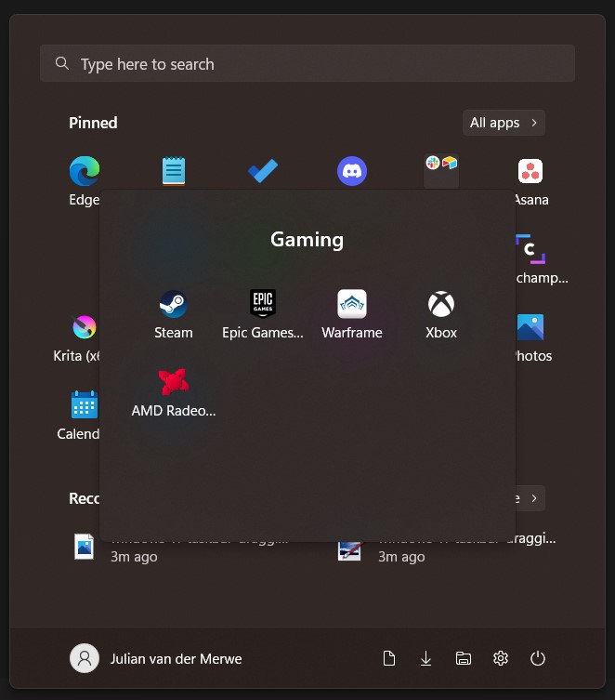Launch Microsoft Edge browser
The width and height of the screenshot is (615, 700).
pos(84,172)
